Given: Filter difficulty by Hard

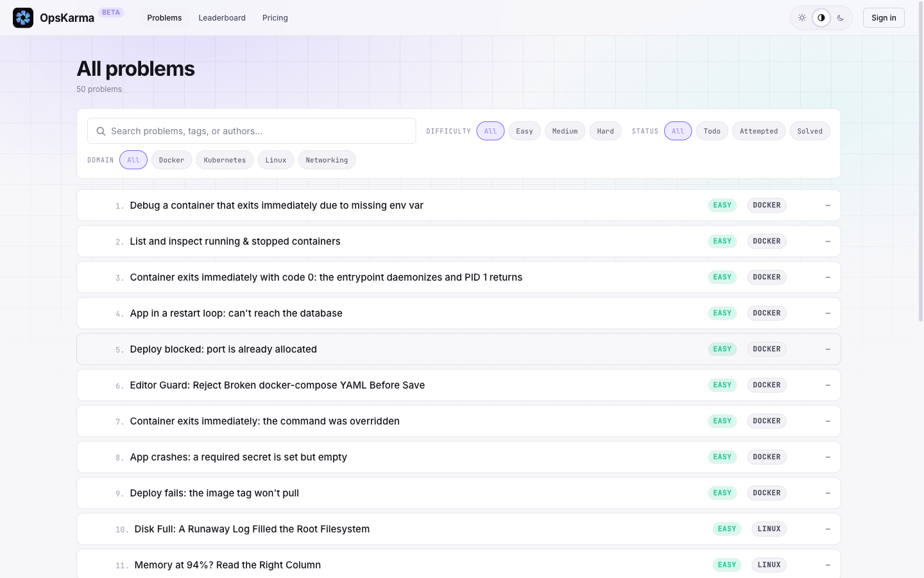Looking at the screenshot, I should (x=605, y=131).
